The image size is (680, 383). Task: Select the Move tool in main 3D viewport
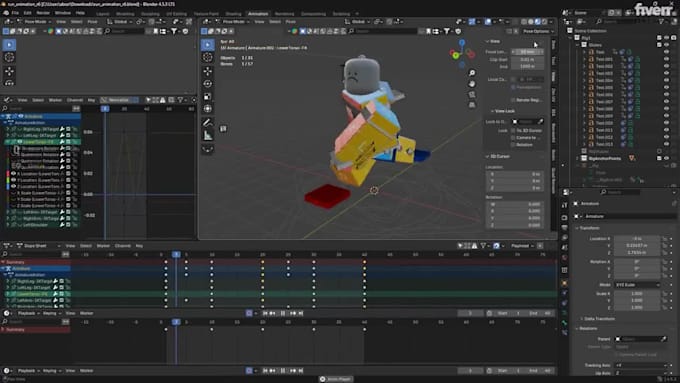click(x=208, y=71)
